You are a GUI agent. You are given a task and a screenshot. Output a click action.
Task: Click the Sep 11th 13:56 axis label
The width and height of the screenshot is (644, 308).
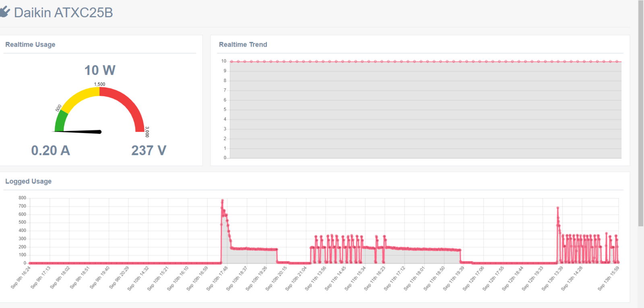pyautogui.click(x=316, y=278)
